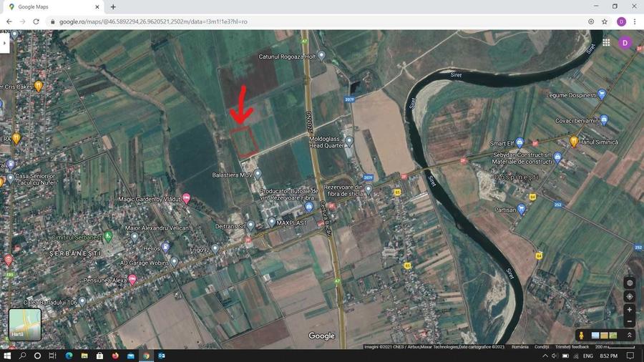
Task: Open the Calea Barladului 106 pin
Action: (x=82, y=302)
